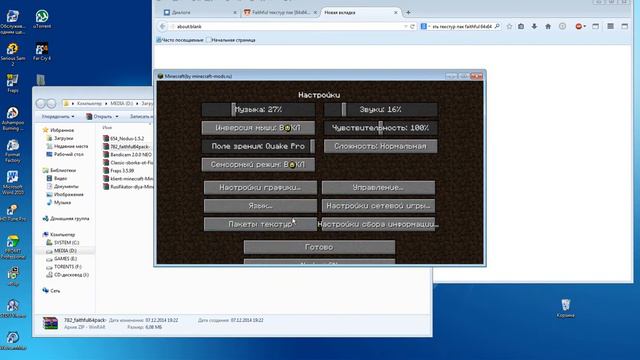Click the bookmark star icon in Firefox

[x=509, y=27]
